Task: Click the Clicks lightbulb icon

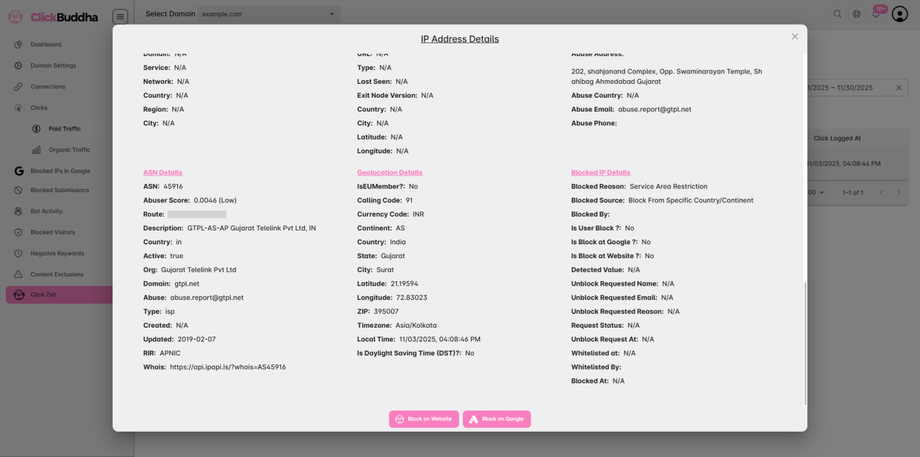Action: (18, 108)
